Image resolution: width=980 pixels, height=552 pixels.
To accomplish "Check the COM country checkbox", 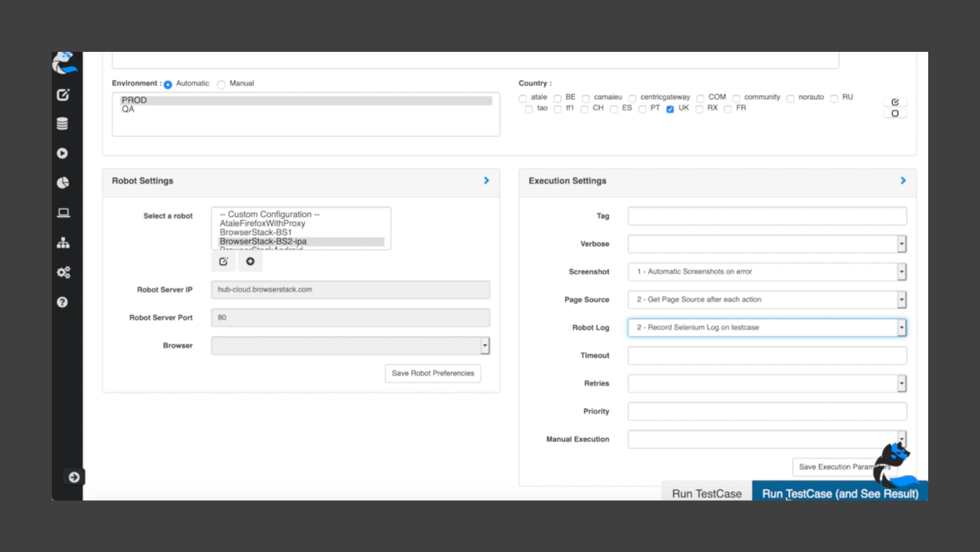I will point(700,99).
